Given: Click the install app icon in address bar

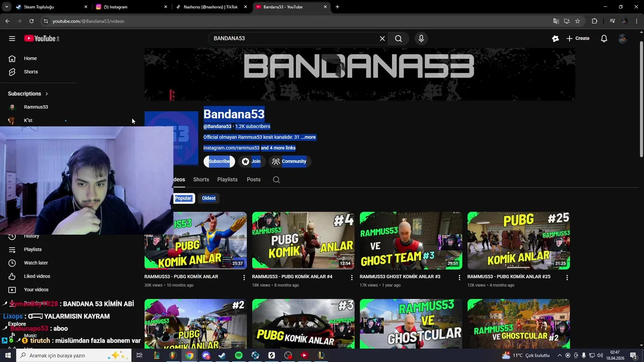Looking at the screenshot, I should [567, 21].
